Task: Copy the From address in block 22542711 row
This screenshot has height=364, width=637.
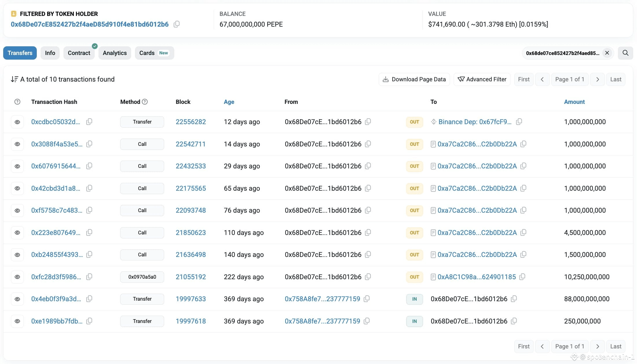Action: tap(368, 144)
